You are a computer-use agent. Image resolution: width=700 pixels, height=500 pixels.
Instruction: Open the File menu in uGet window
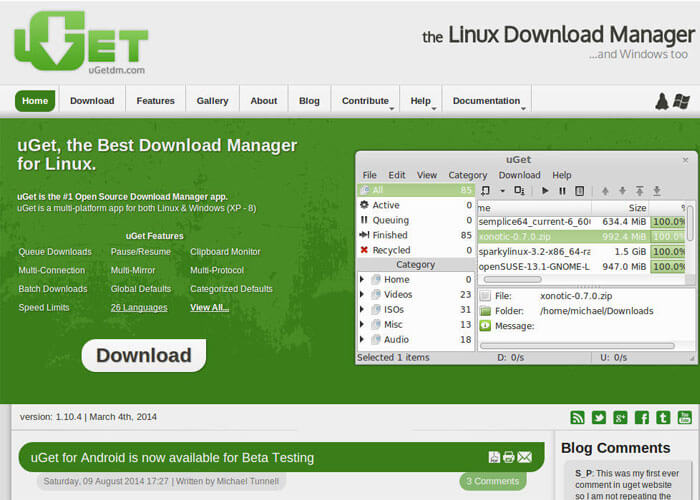pos(370,175)
